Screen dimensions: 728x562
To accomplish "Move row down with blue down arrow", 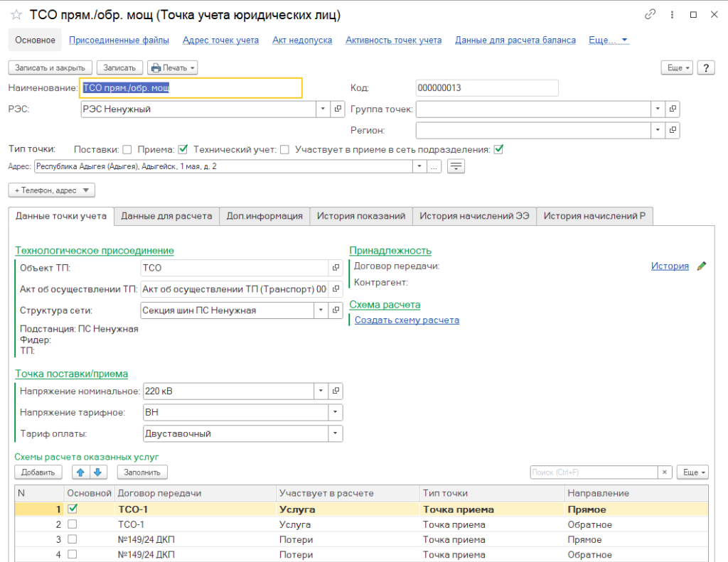I will click(97, 472).
